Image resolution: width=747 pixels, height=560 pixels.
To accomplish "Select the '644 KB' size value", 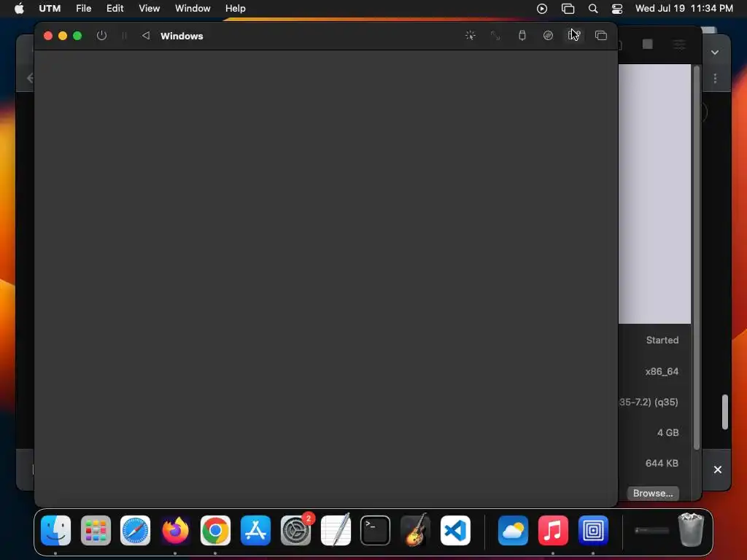I will (x=662, y=463).
